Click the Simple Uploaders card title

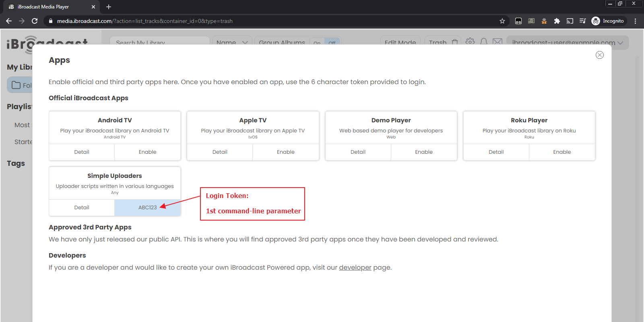pos(115,176)
